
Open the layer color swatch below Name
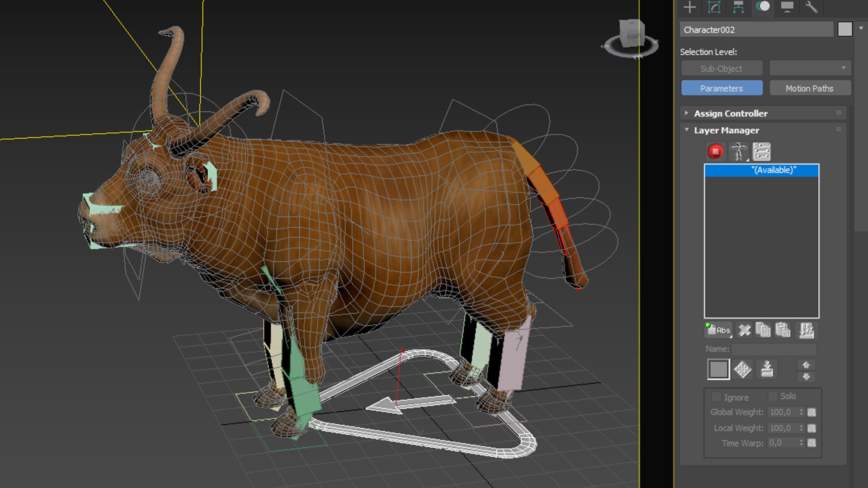point(718,369)
